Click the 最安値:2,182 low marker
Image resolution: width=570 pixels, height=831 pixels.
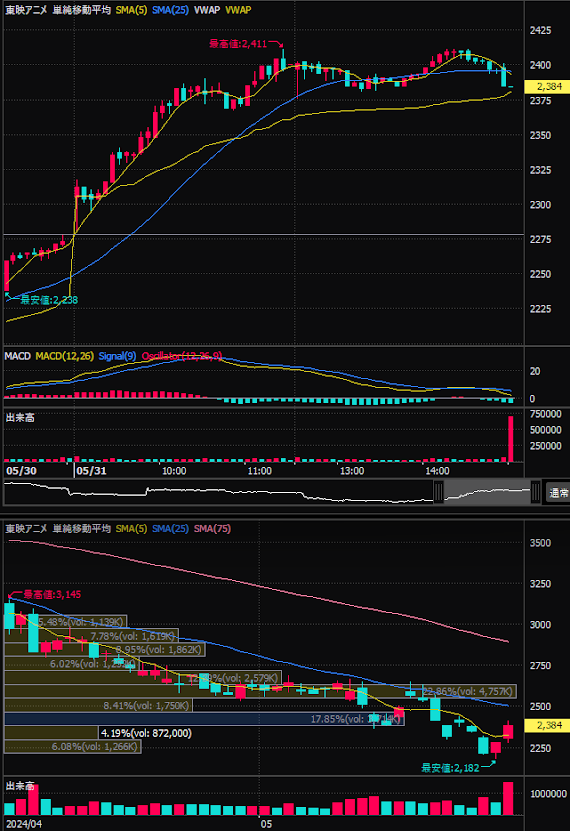[450, 768]
